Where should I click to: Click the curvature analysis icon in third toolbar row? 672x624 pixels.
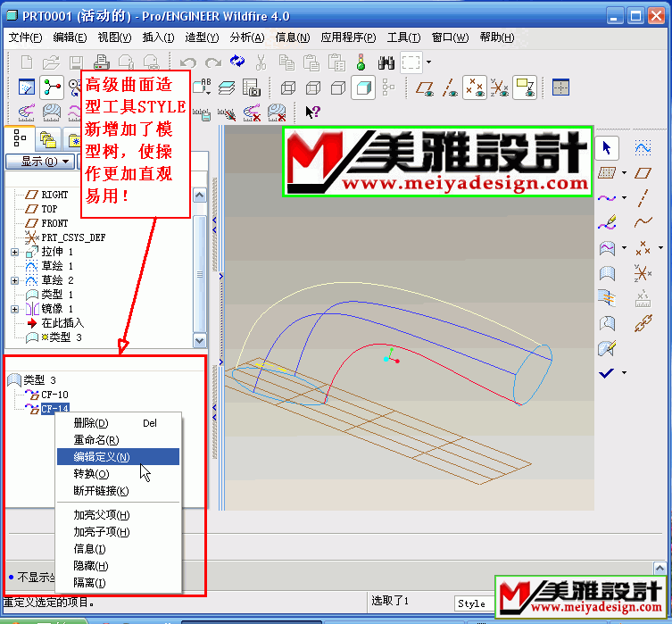tap(27, 112)
